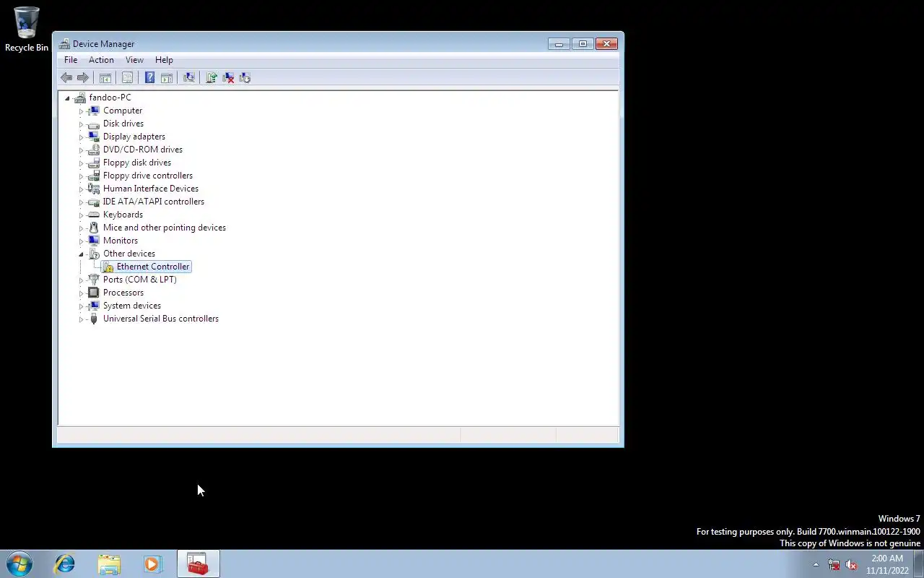Image resolution: width=924 pixels, height=578 pixels.
Task: Expand the Ports (COM & LPT) category
Action: 81,280
